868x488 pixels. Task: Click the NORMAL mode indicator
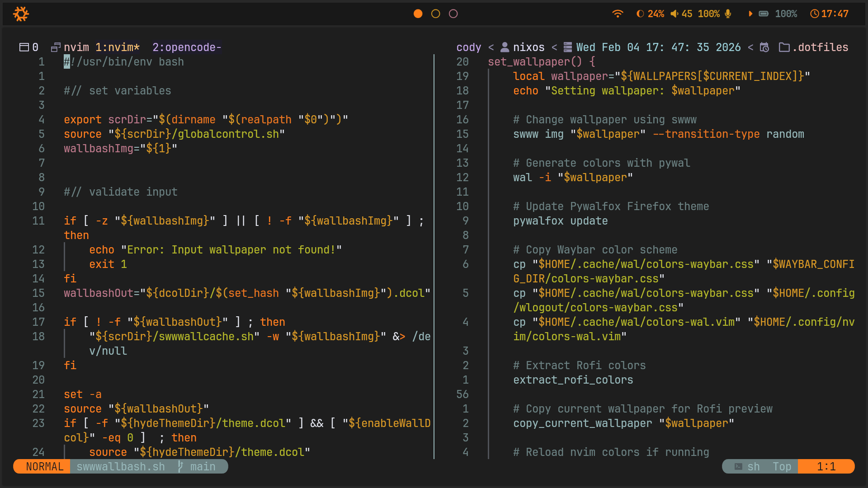tap(44, 467)
